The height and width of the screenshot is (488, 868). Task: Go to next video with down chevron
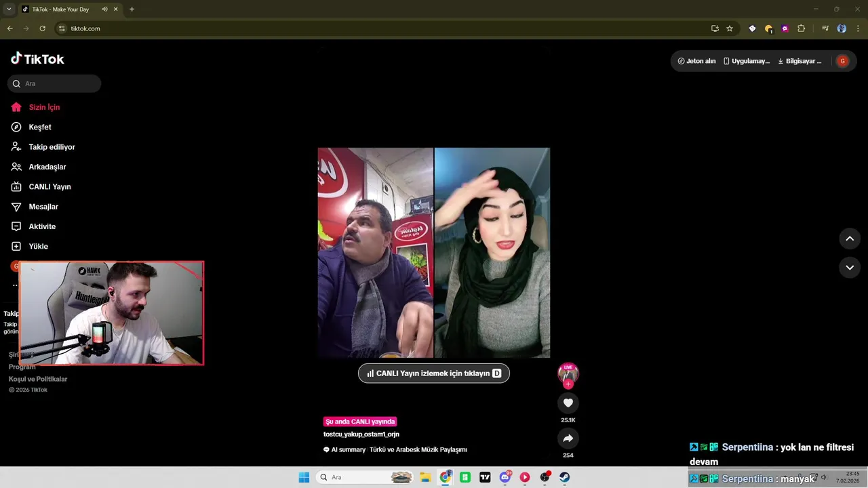(850, 268)
